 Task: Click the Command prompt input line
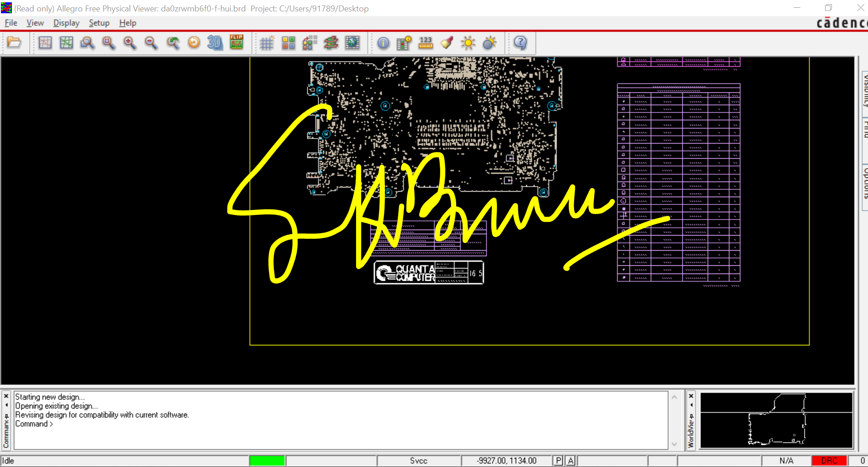(341, 424)
